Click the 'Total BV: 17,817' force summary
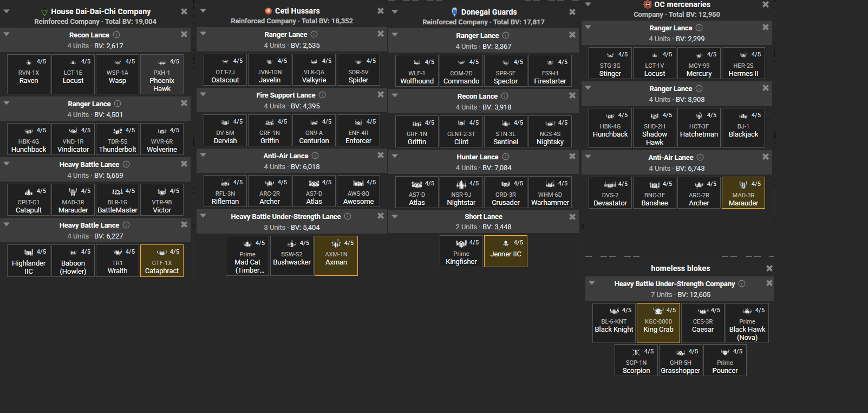Image resolution: width=868 pixels, height=413 pixels. point(519,22)
